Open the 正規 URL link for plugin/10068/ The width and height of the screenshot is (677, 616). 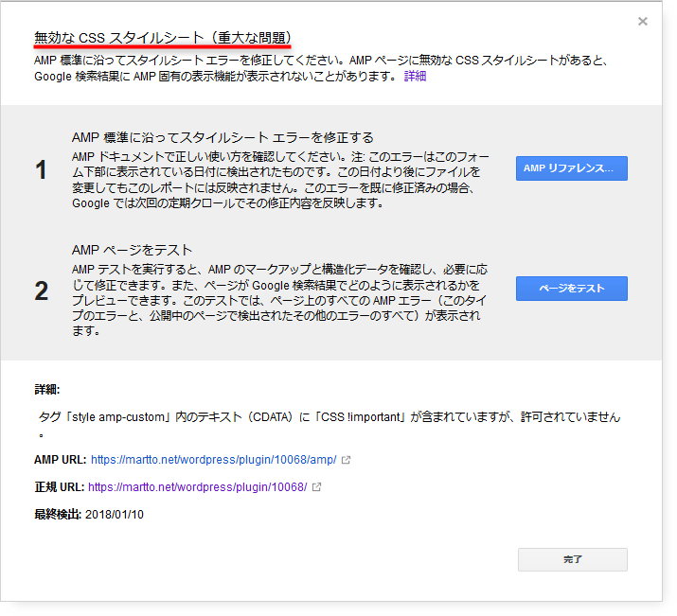[x=197, y=487]
